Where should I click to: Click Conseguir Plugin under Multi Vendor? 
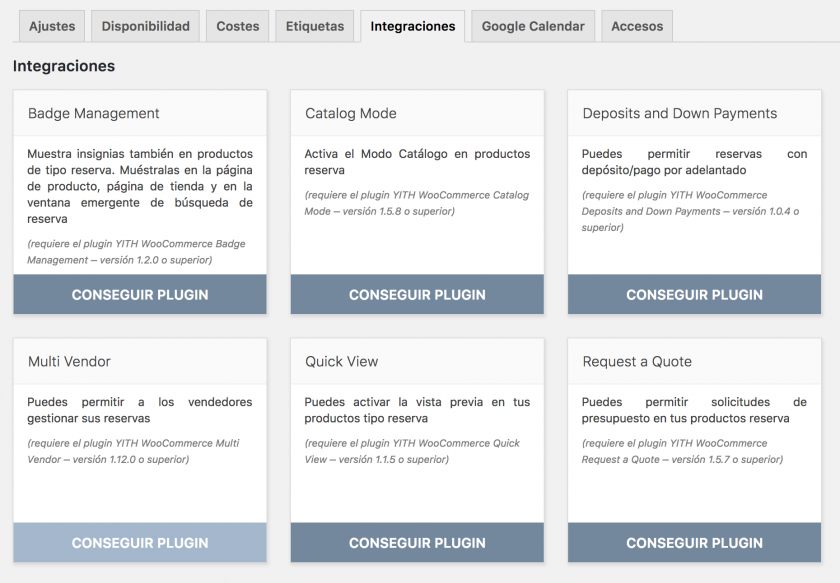(x=140, y=543)
